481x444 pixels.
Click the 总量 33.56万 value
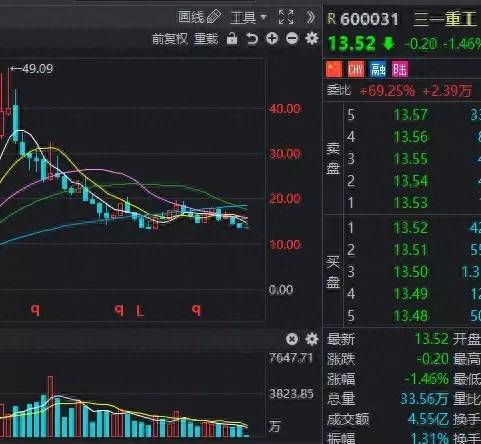click(424, 399)
